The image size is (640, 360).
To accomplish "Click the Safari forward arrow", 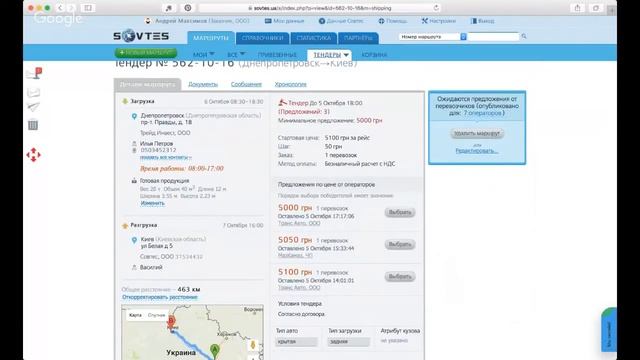I will tap(71, 8).
